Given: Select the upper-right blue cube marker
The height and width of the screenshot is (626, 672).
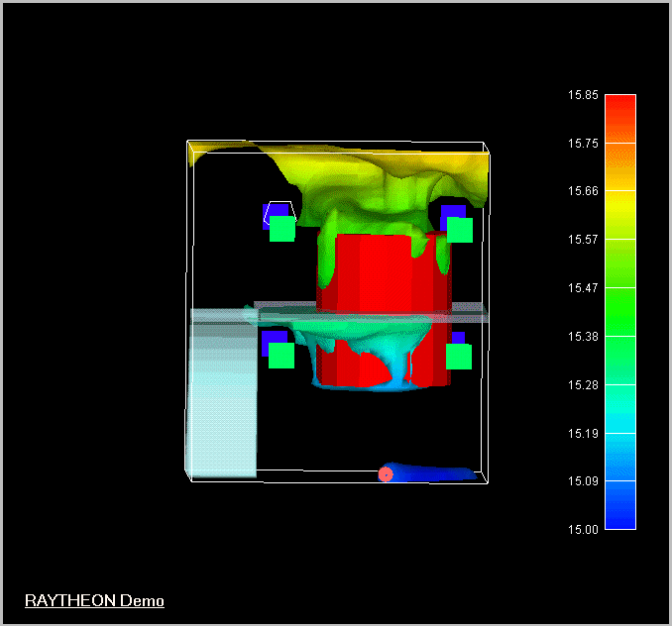Looking at the screenshot, I should (x=450, y=211).
